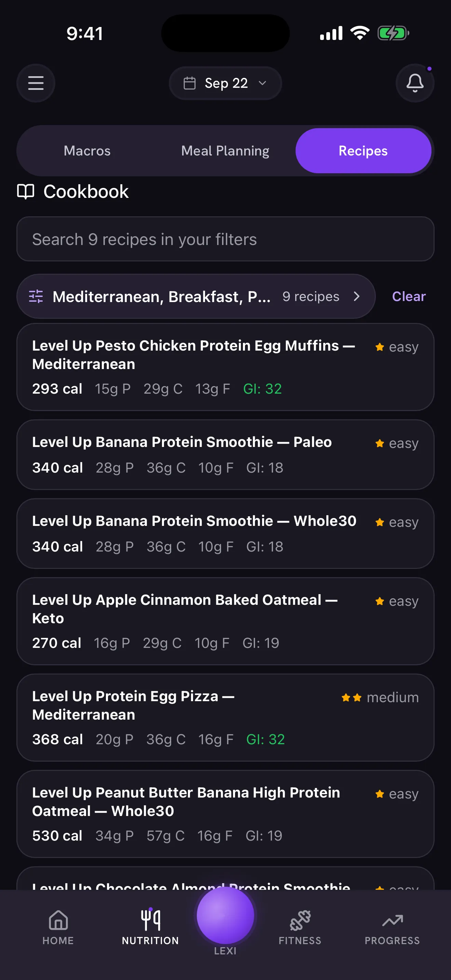Open the hamburger menu icon
451x980 pixels.
[x=36, y=83]
